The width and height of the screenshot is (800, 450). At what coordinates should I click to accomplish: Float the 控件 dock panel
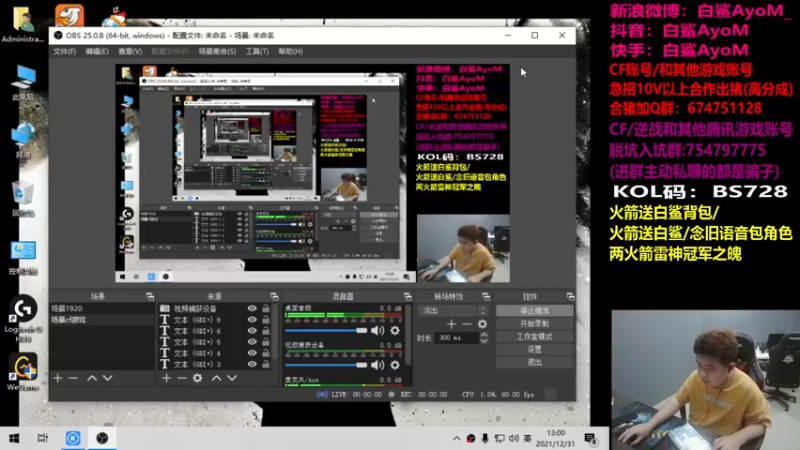[570, 296]
